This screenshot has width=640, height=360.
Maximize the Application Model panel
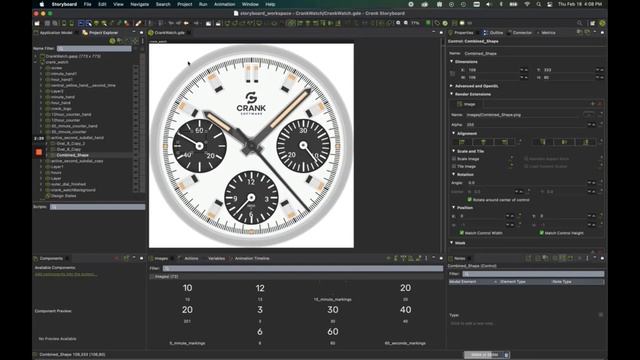click(142, 32)
